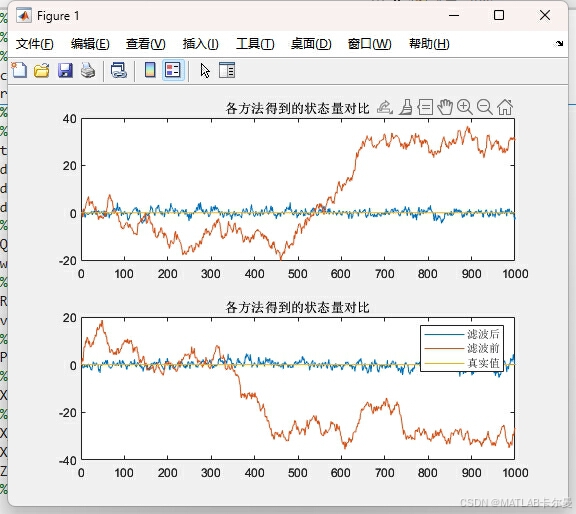The height and width of the screenshot is (514, 576).
Task: Click the Figure 1 window title text
Action: (x=58, y=16)
